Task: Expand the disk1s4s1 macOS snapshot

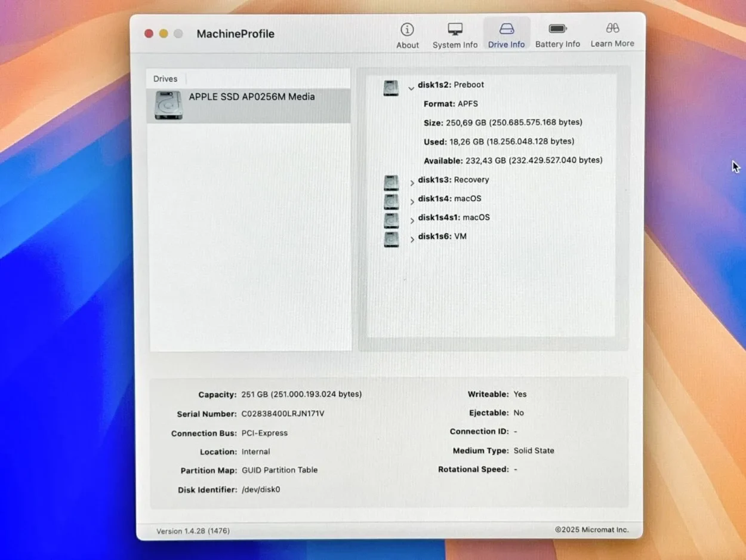Action: click(412, 221)
